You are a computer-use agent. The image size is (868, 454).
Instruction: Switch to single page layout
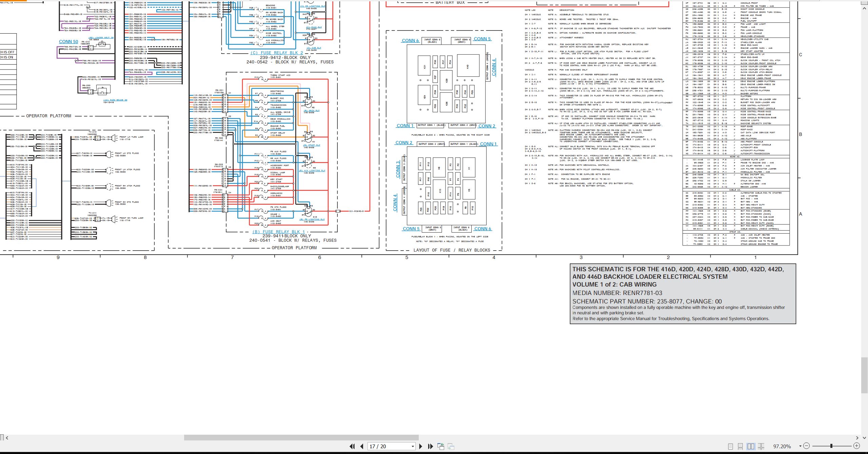coord(730,447)
